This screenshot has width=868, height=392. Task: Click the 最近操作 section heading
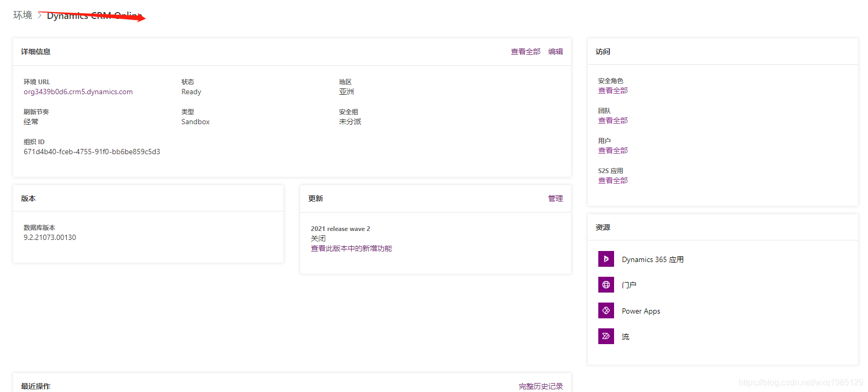click(x=36, y=386)
